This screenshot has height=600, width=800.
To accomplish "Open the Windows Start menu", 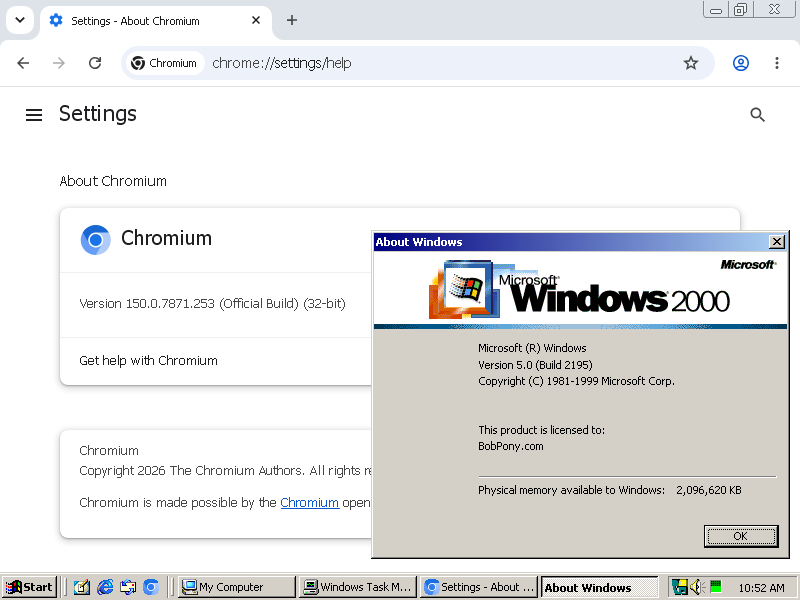I will [x=29, y=587].
